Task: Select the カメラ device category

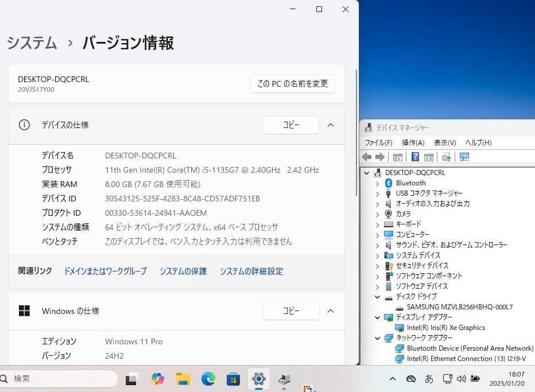Action: (403, 214)
